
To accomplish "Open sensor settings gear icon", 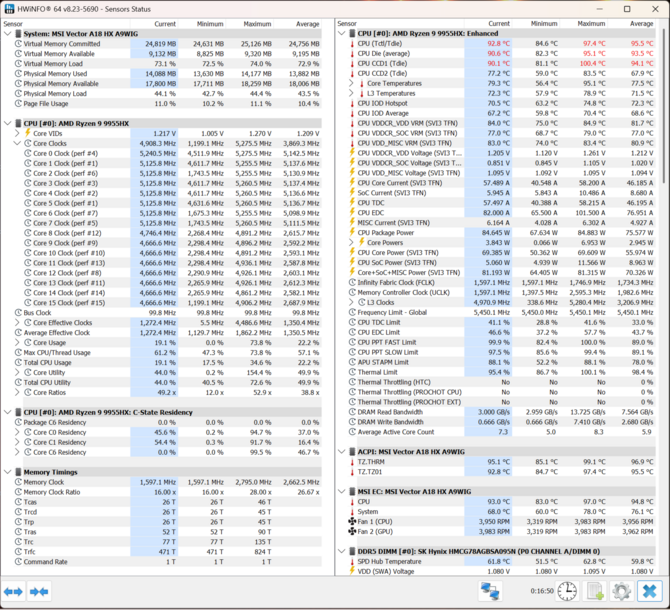I will [x=622, y=592].
